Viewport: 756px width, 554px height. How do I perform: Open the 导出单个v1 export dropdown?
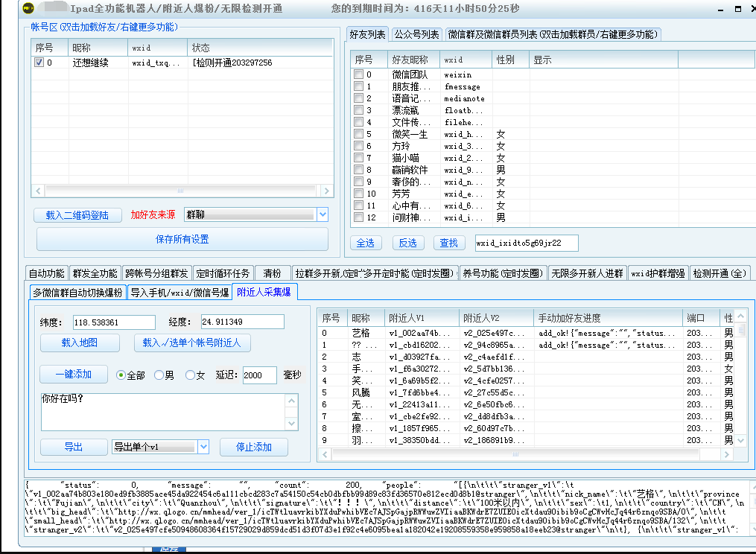point(203,447)
